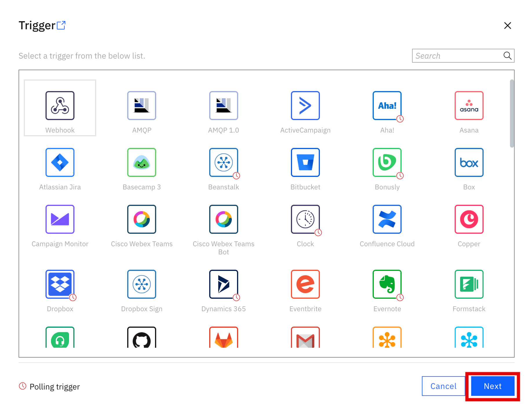532x413 pixels.
Task: Focus the Search input field
Action: (x=463, y=56)
